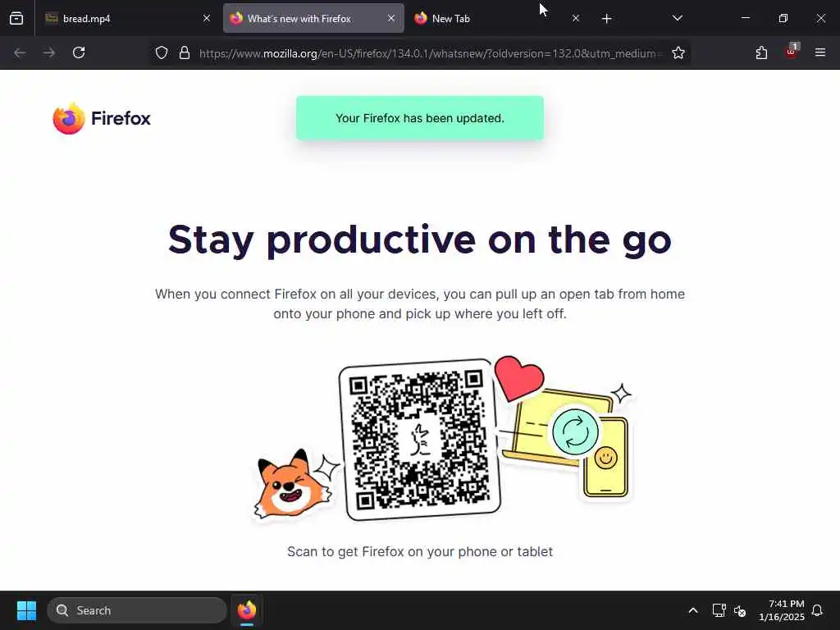Open tracking protection shield icon
Image resolution: width=840 pixels, height=630 pixels.
point(162,52)
